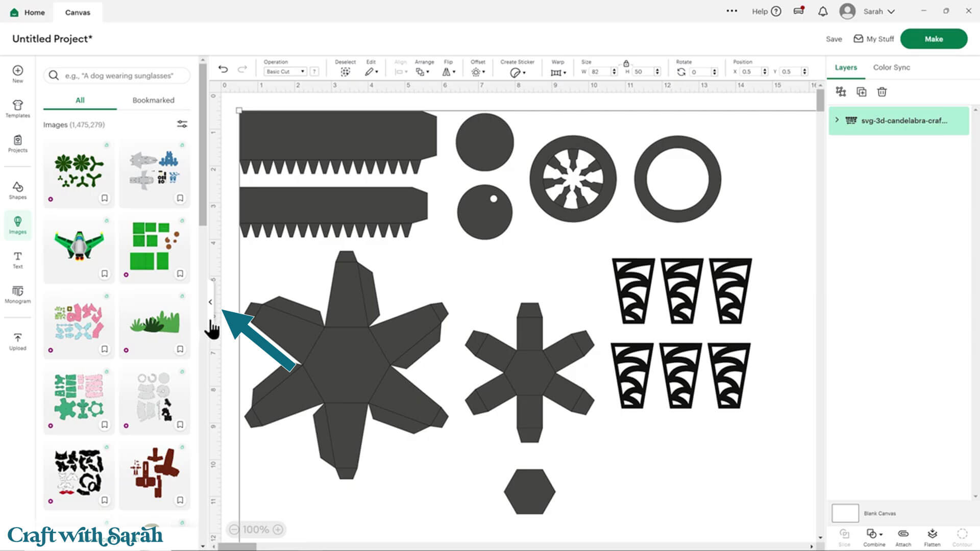The image size is (980, 551).
Task: Click the green Make button
Action: pyautogui.click(x=933, y=39)
